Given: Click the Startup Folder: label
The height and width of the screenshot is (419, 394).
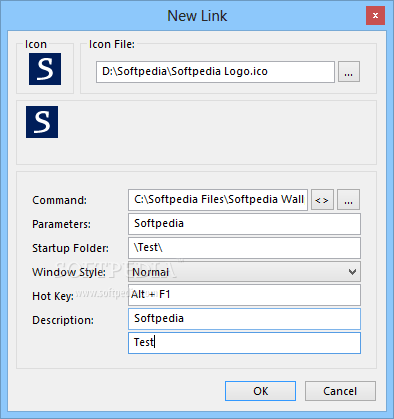Looking at the screenshot, I should click(70, 248).
